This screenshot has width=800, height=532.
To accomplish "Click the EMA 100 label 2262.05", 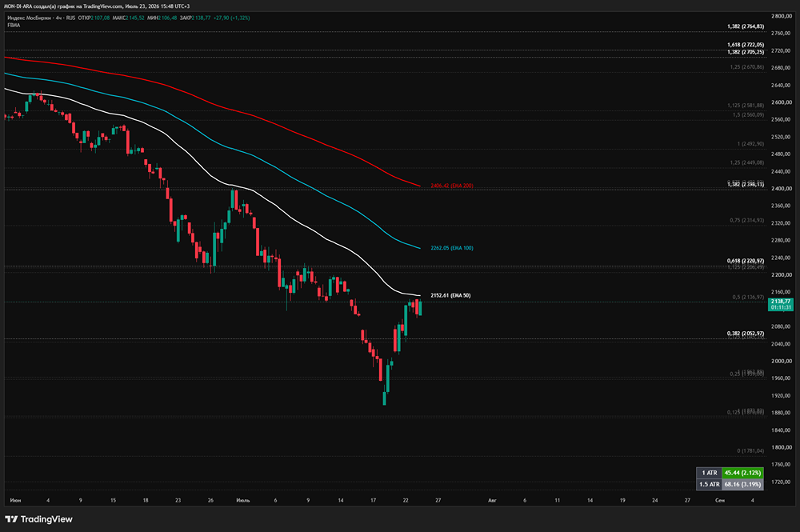I will (x=451, y=248).
